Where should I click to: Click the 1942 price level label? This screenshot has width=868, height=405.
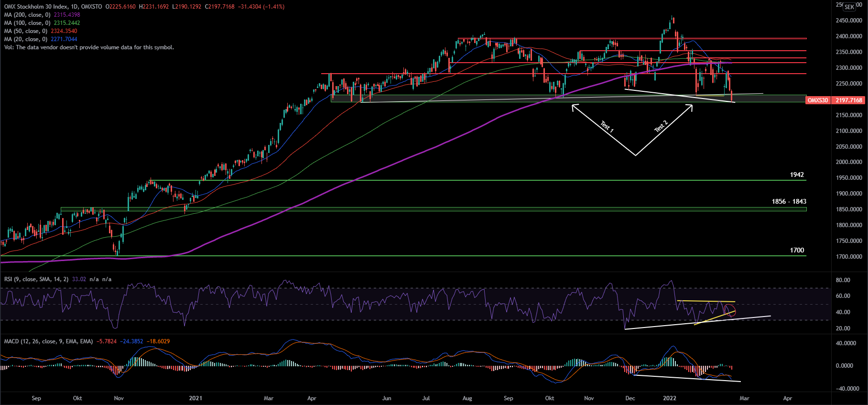click(x=796, y=175)
